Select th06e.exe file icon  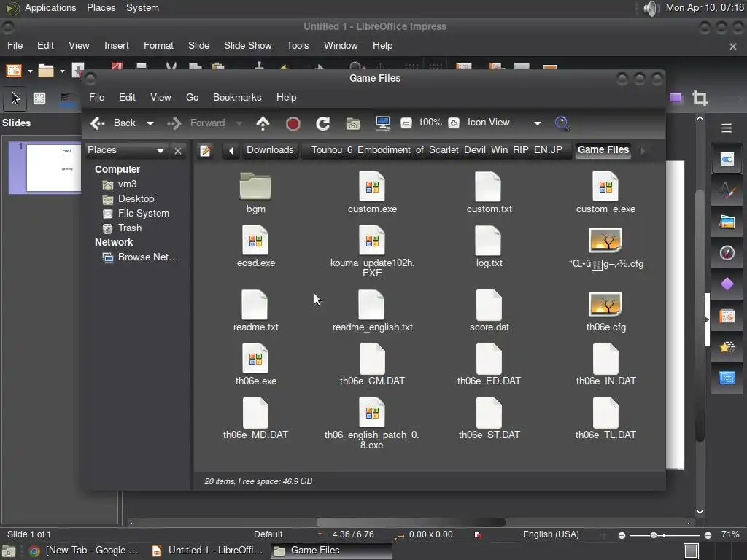(255, 357)
